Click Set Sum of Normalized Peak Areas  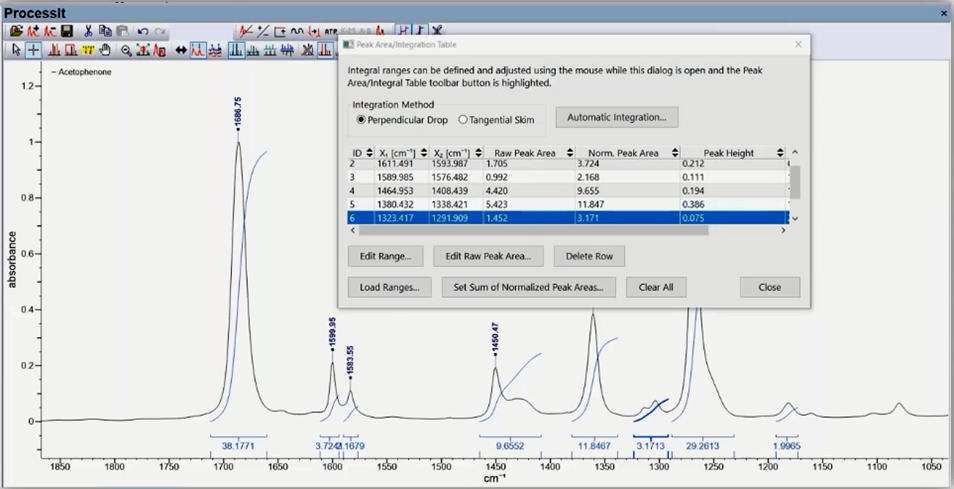tap(528, 287)
